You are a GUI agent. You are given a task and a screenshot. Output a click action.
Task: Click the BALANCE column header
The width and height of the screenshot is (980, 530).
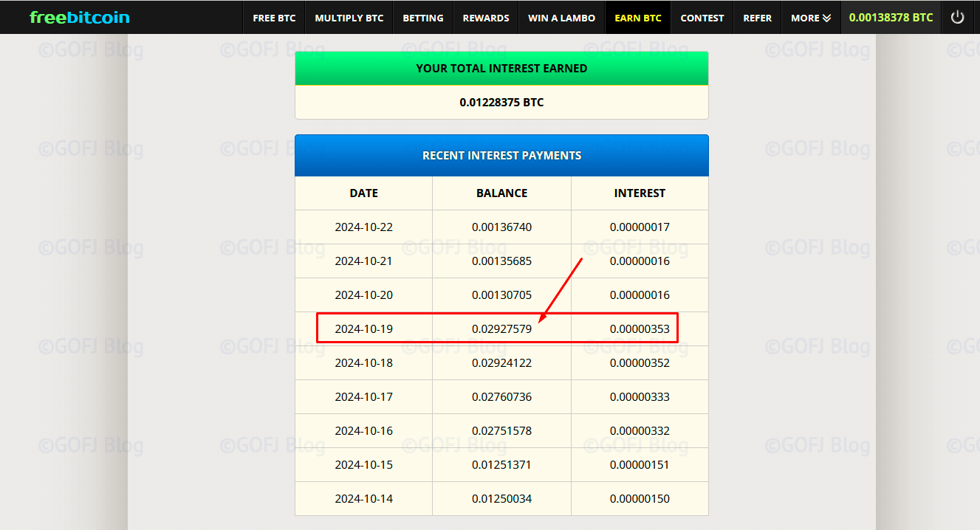(501, 193)
